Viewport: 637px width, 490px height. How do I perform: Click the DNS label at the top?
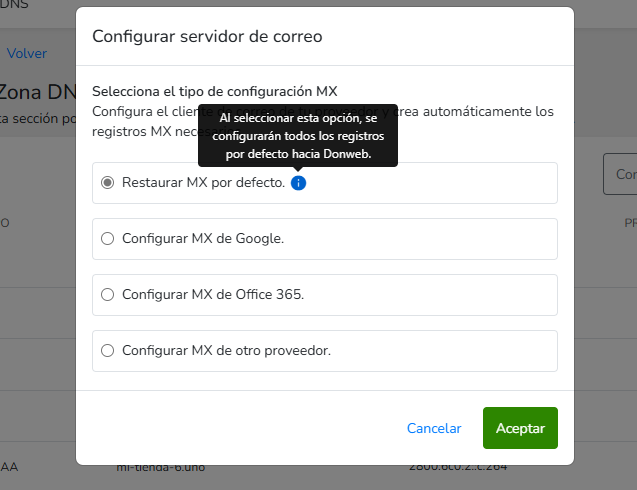pyautogui.click(x=14, y=5)
